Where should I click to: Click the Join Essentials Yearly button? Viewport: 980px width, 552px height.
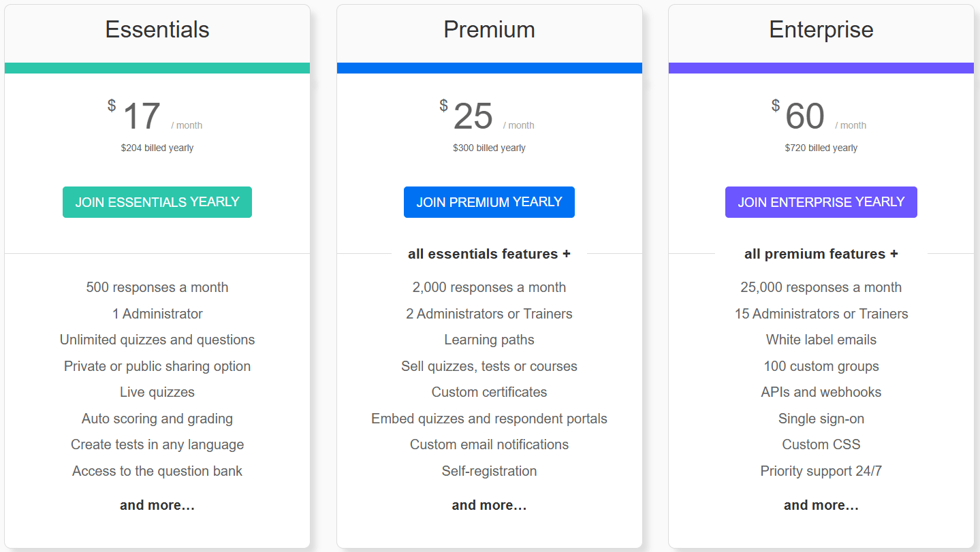click(157, 202)
